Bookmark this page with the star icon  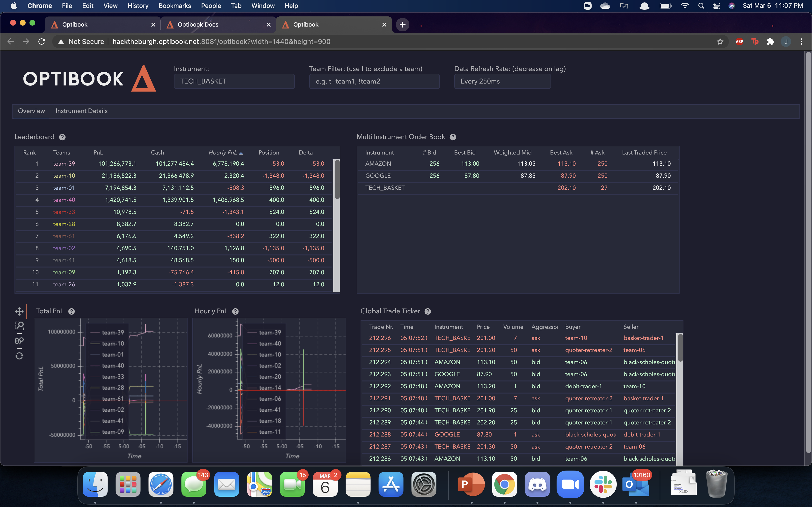720,42
